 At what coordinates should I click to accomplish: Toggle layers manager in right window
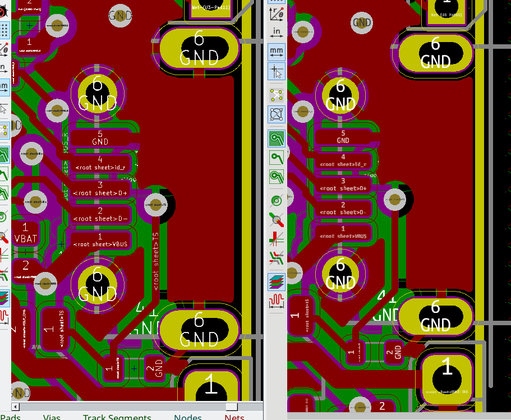pyautogui.click(x=277, y=282)
